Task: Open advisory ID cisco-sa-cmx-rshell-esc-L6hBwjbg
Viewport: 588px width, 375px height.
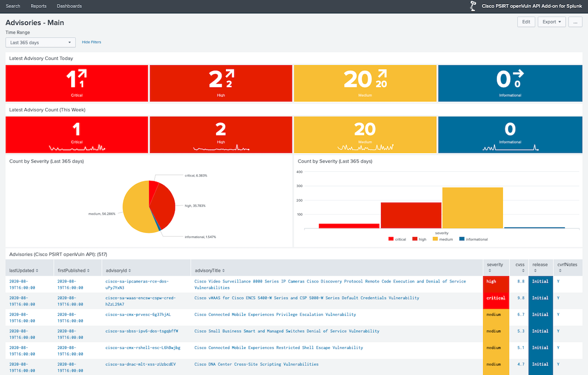Action: point(143,348)
